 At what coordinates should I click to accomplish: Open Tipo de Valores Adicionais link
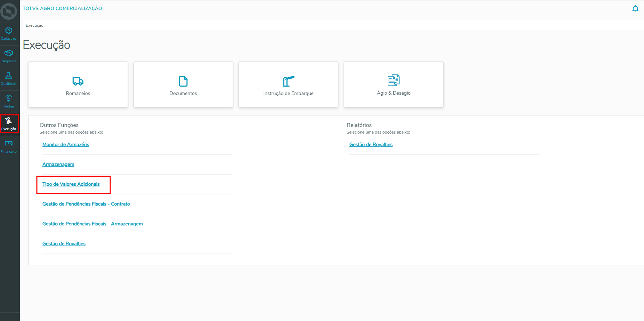point(71,184)
